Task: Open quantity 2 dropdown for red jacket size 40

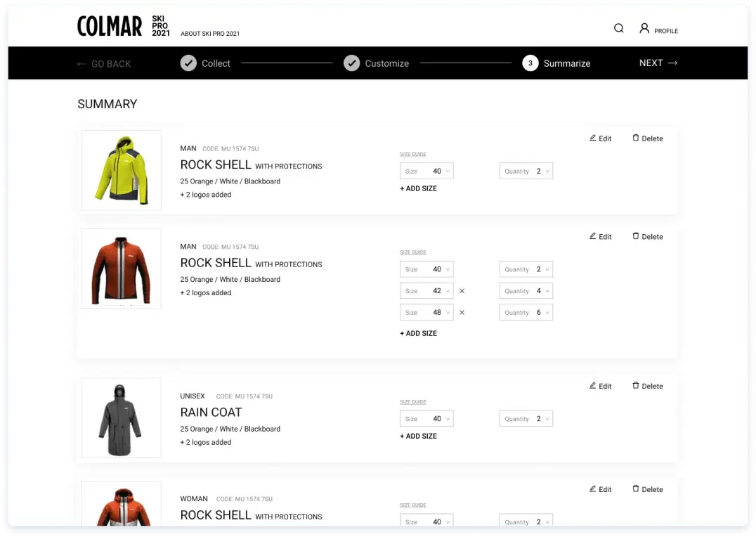Action: [x=526, y=269]
